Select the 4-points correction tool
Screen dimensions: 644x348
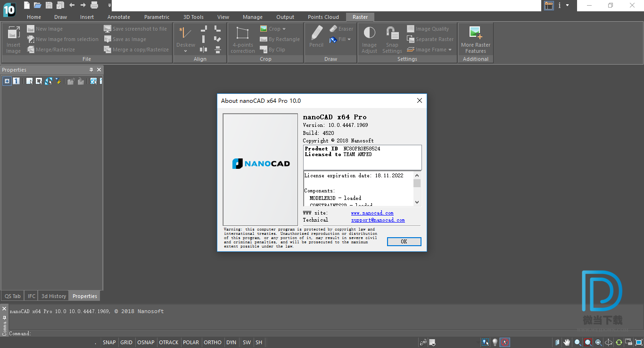coord(243,39)
